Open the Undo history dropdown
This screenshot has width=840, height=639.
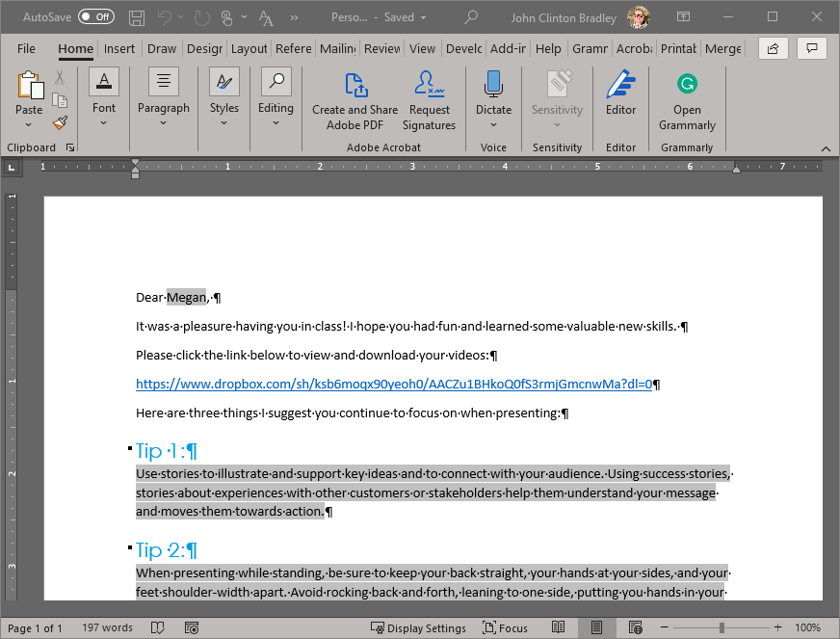click(x=180, y=17)
